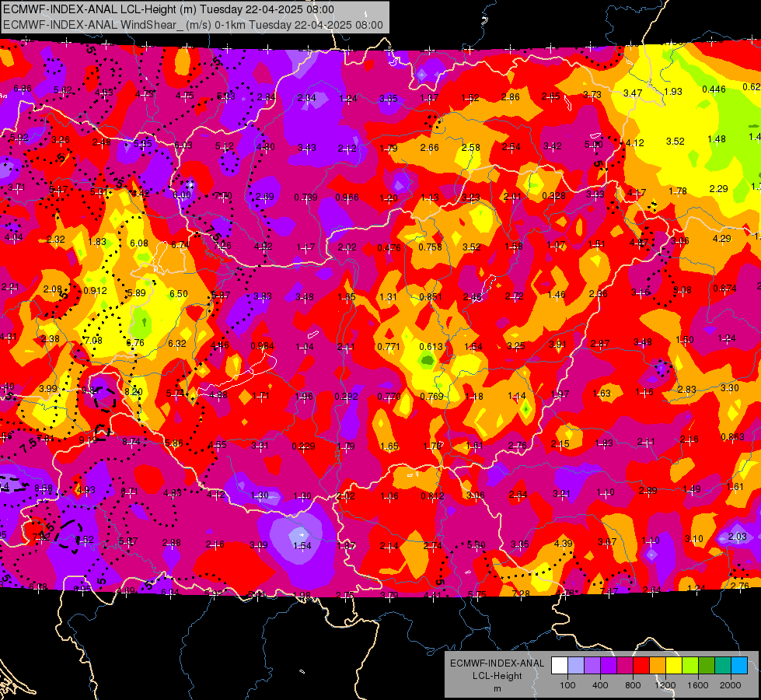Click the legend unit label m
The image size is (761, 700).
click(x=497, y=688)
